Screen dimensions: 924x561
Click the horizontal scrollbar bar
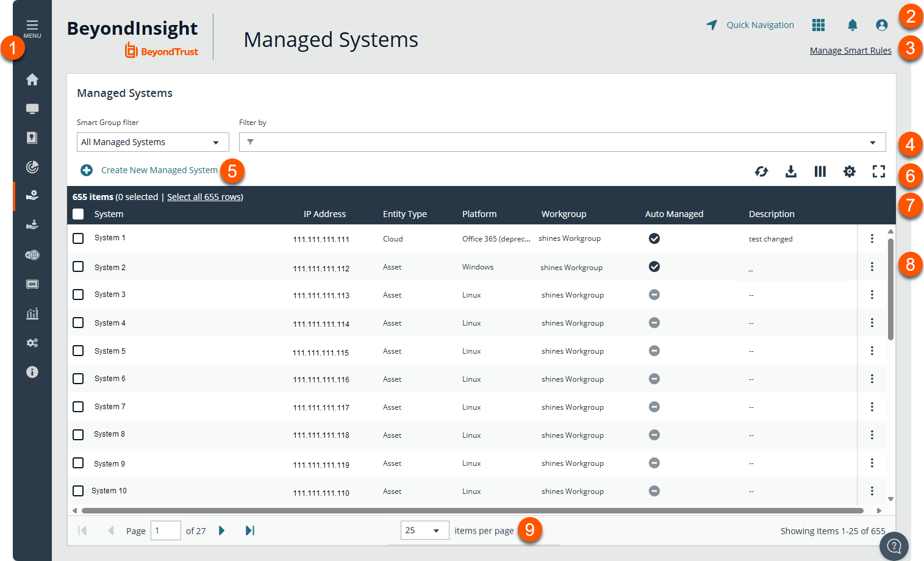472,510
